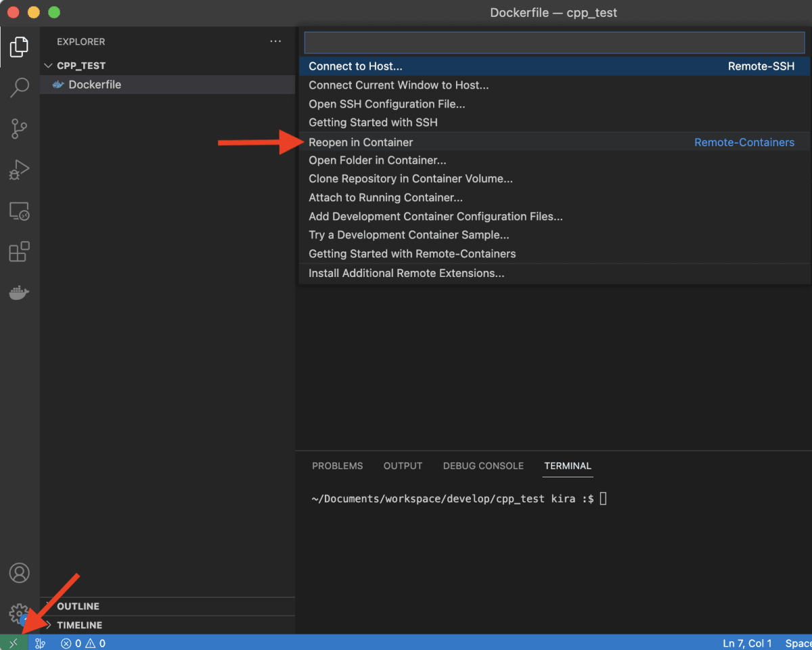Click the green remote window indicator
Image resolution: width=812 pixels, height=650 pixels.
[14, 643]
